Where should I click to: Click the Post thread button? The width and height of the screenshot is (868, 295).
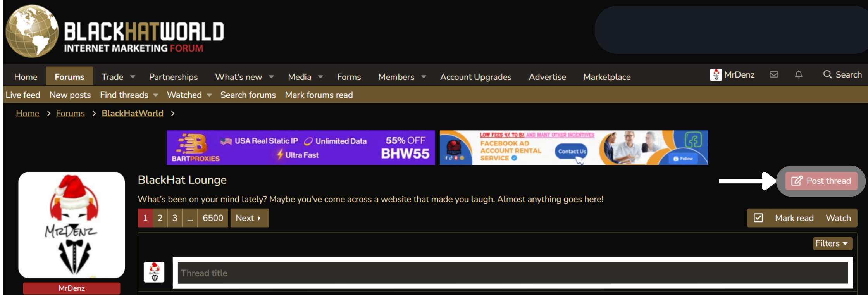821,181
